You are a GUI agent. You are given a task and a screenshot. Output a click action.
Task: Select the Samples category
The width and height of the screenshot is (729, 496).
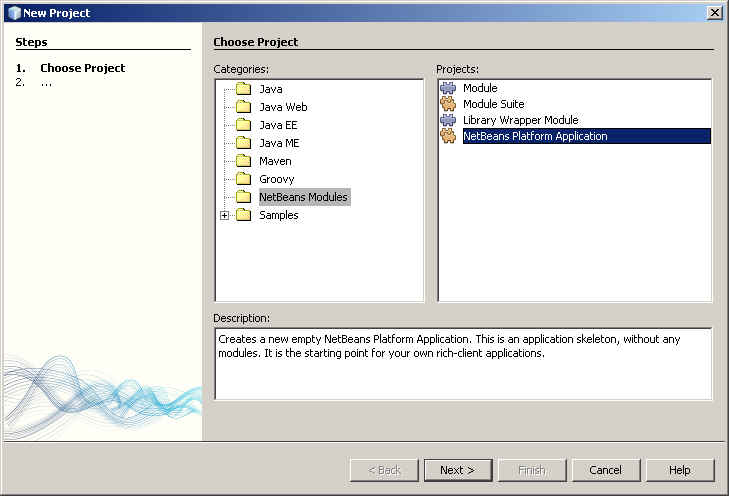coord(278,215)
